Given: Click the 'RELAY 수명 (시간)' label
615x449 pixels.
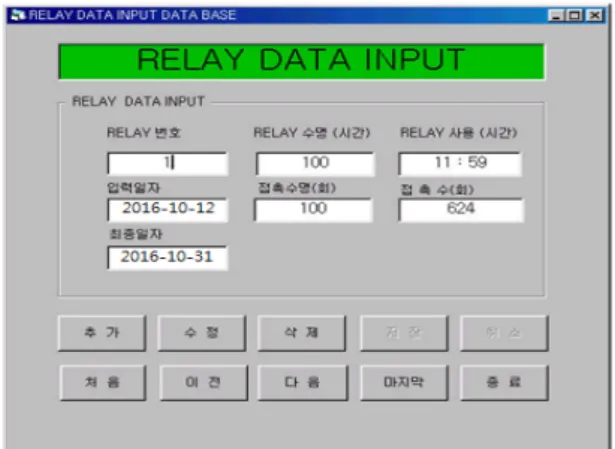Looking at the screenshot, I should coord(312,133).
